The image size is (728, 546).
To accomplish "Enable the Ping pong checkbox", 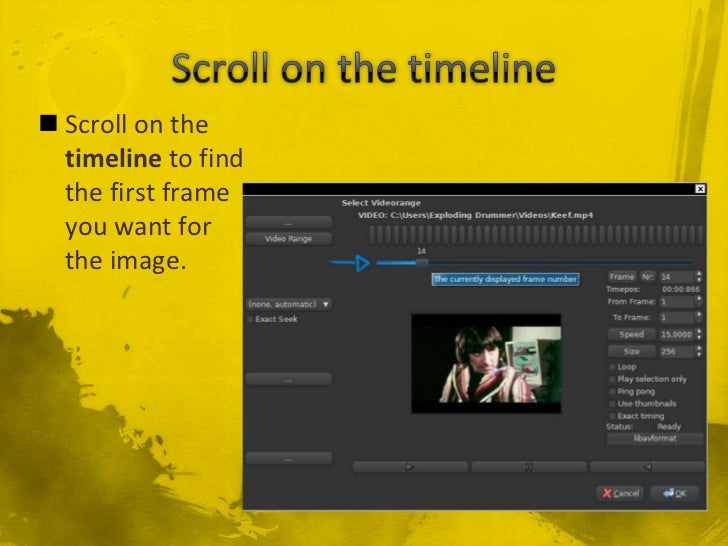I will coord(612,391).
